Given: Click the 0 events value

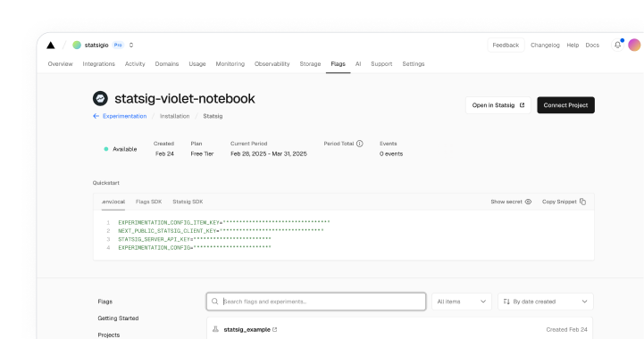Looking at the screenshot, I should point(391,154).
